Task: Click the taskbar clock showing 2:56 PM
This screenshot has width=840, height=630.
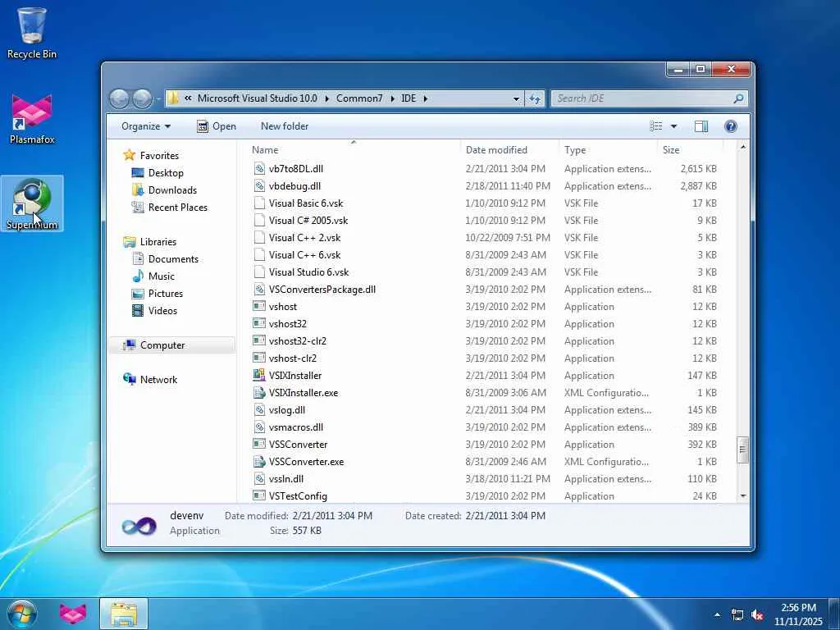Action: point(798,614)
